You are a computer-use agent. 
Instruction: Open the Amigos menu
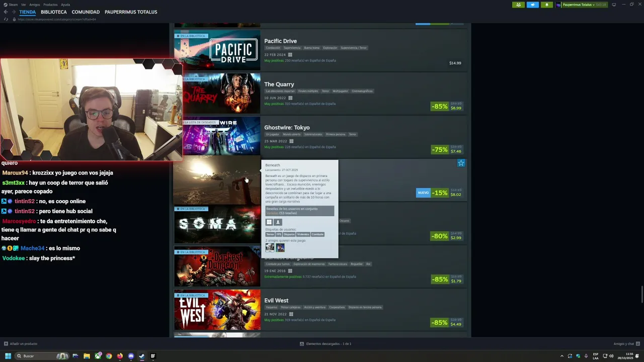coord(34,5)
